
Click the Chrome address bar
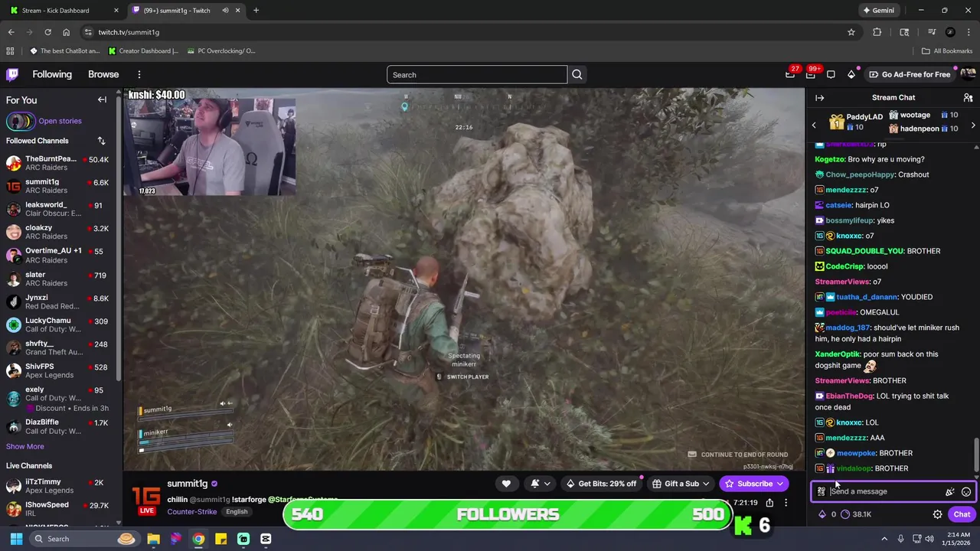click(467, 32)
